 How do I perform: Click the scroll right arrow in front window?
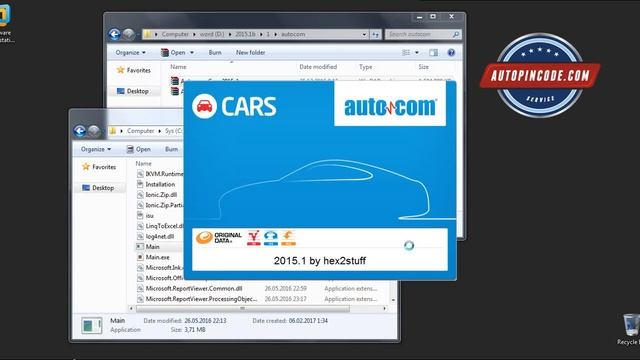384,309
